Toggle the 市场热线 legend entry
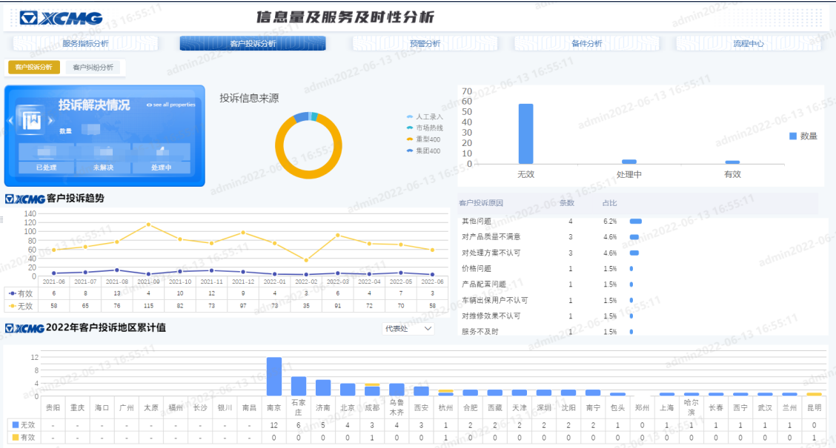 [424, 127]
